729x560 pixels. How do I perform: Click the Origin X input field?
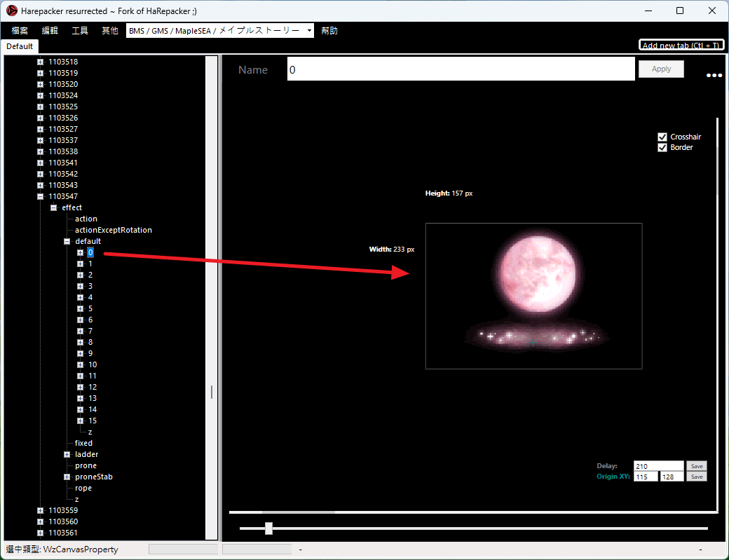(x=646, y=477)
